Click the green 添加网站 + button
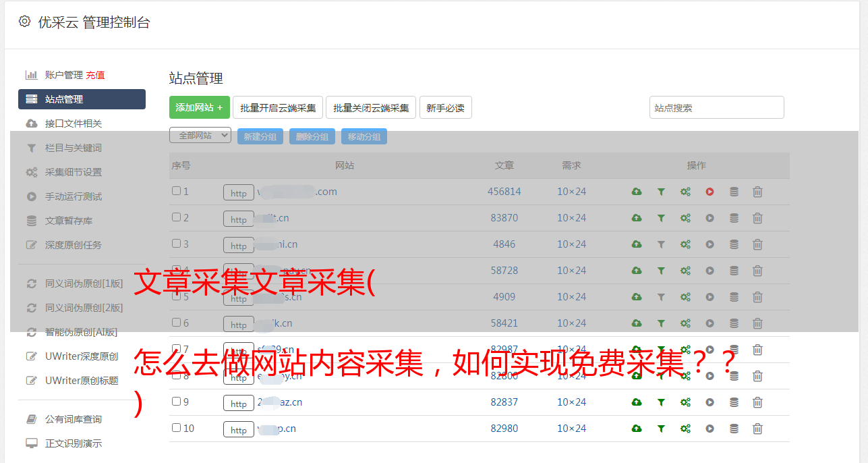 (x=200, y=107)
